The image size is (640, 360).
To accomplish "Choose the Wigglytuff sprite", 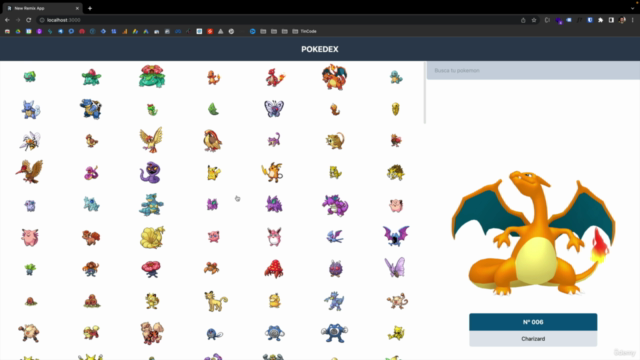I will point(274,237).
